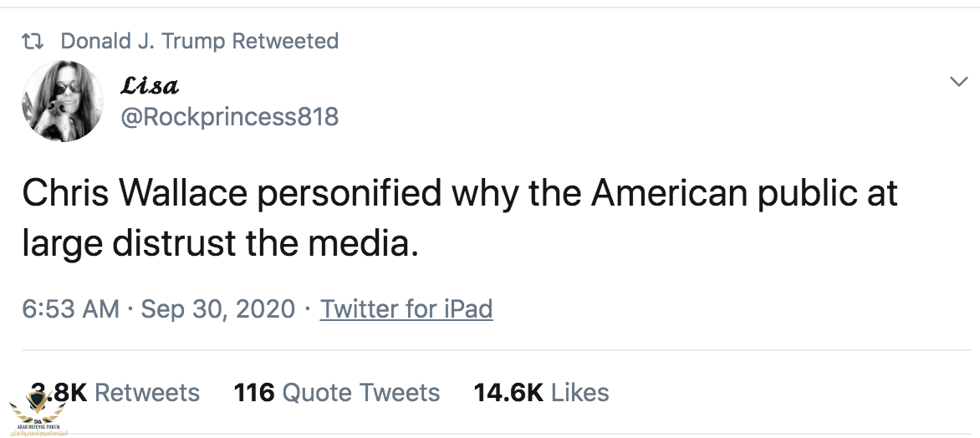Follow the 'Twitter for iPad' link

406,309
